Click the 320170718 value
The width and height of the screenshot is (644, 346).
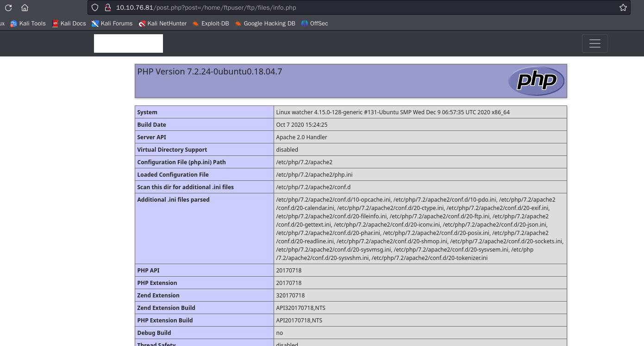pyautogui.click(x=290, y=295)
